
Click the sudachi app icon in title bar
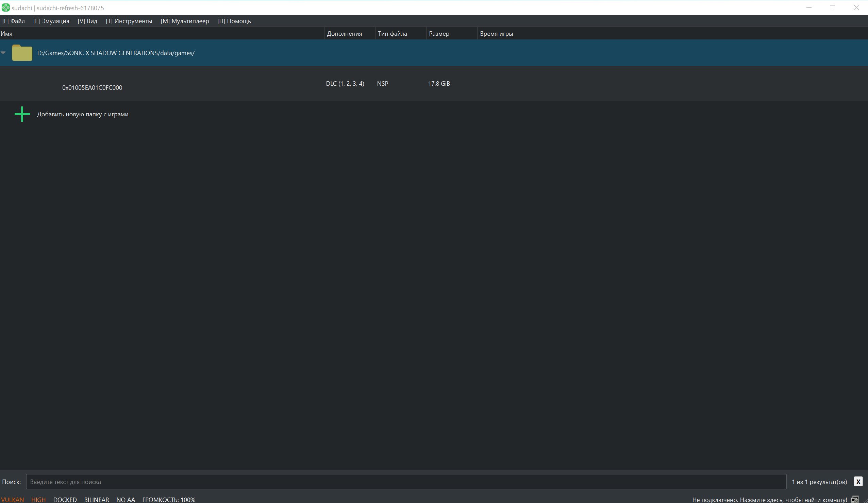click(5, 7)
